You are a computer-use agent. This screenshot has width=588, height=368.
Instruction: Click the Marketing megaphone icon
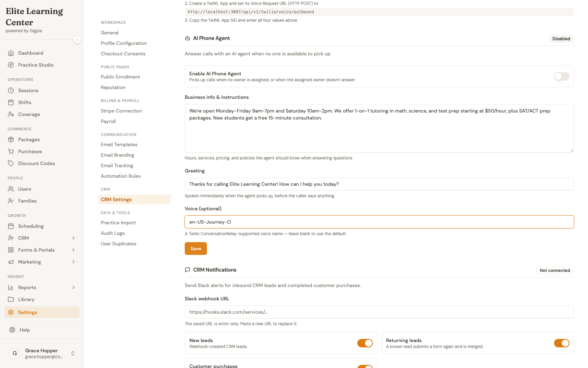(x=11, y=262)
